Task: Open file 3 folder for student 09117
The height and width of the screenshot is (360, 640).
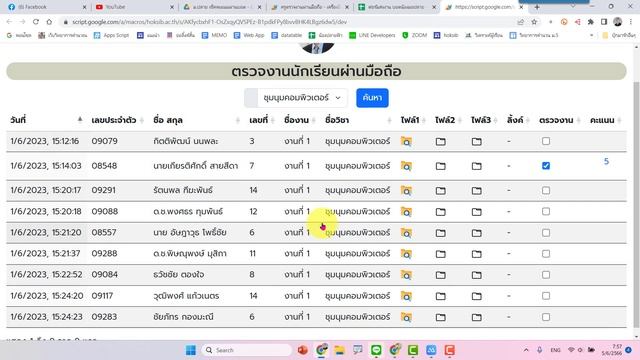Action: pos(476,296)
